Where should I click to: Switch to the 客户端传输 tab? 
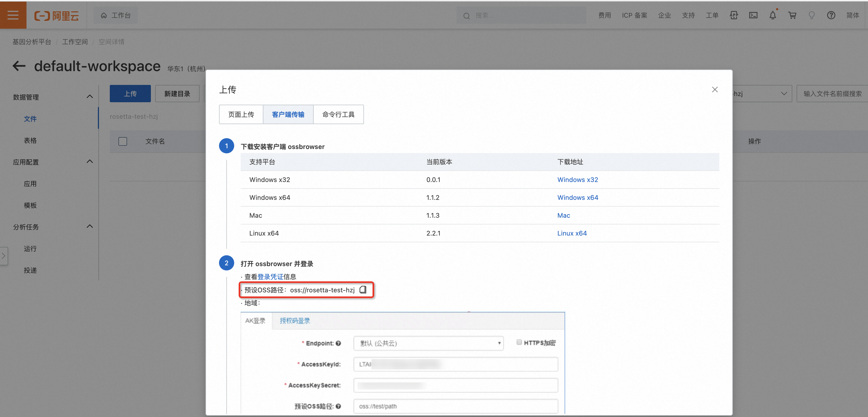288,114
